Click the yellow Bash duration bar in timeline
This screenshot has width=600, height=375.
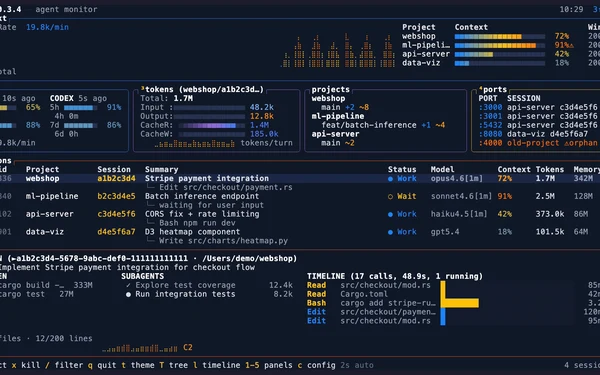click(460, 303)
